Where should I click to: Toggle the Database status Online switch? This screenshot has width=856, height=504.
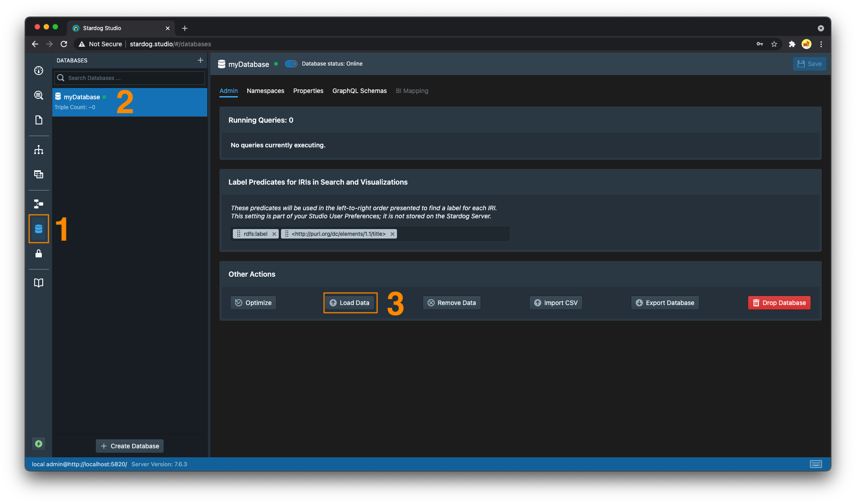click(x=291, y=64)
